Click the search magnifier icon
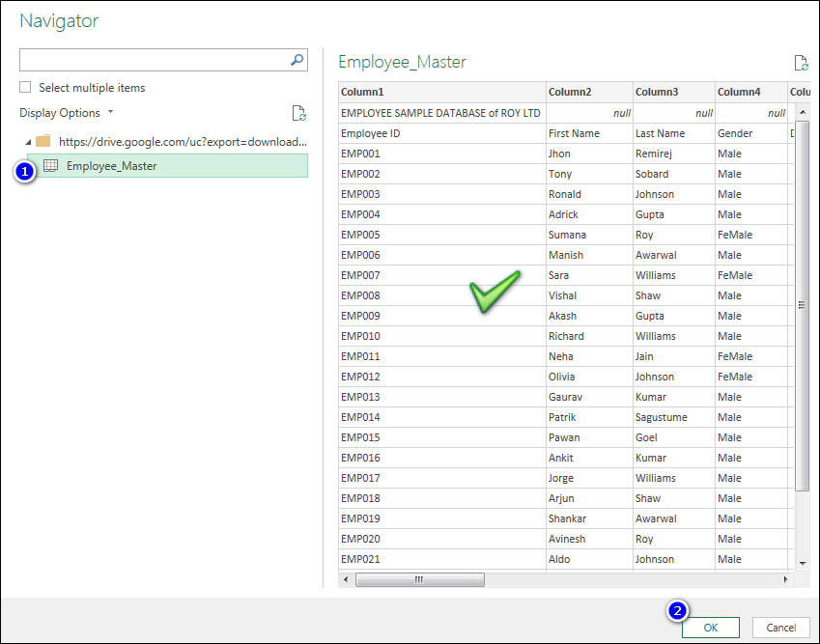The height and width of the screenshot is (644, 820). (297, 60)
